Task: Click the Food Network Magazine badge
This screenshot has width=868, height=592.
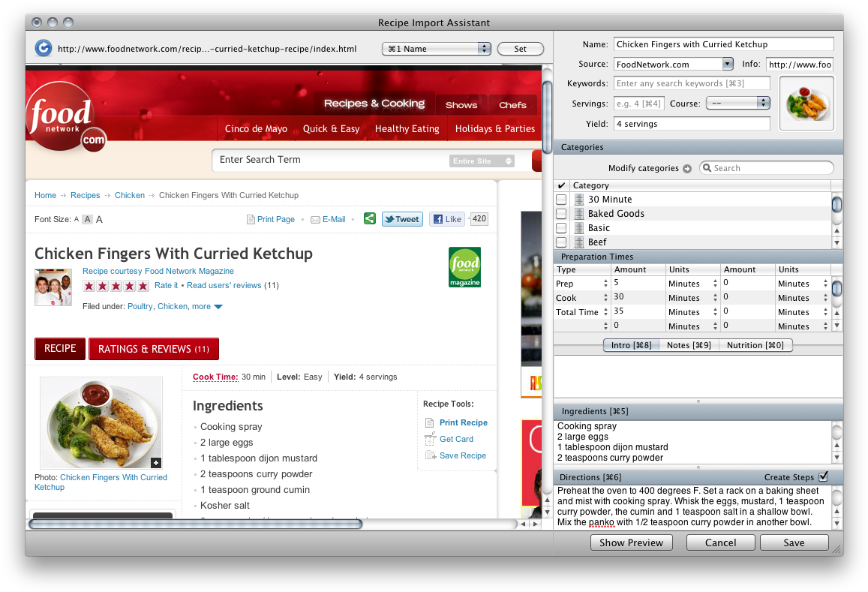Action: point(464,267)
